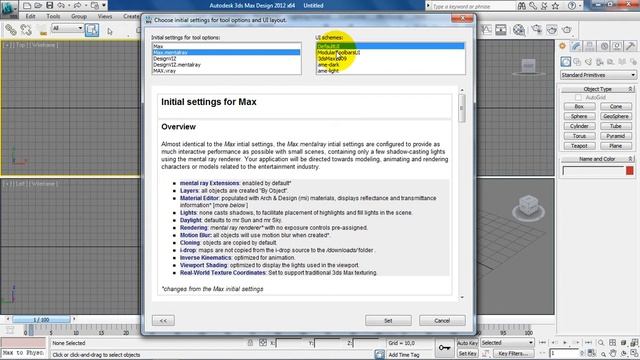Select the Select and Link chain tool
The width and height of the screenshot is (640, 360).
click(x=11, y=29)
